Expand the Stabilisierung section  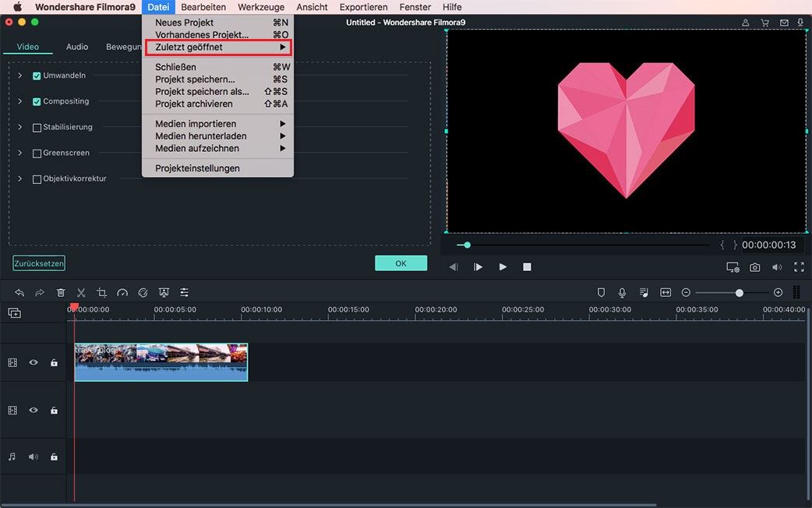[x=19, y=127]
